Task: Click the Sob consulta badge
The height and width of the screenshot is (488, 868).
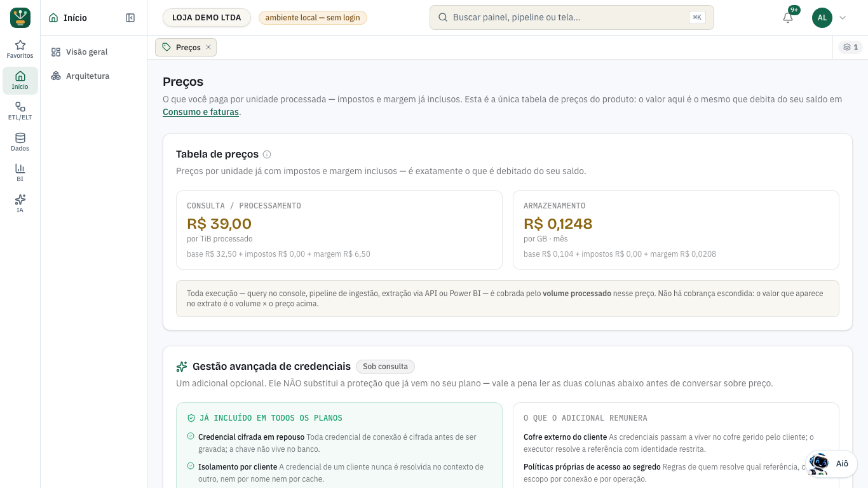Action: point(385,367)
